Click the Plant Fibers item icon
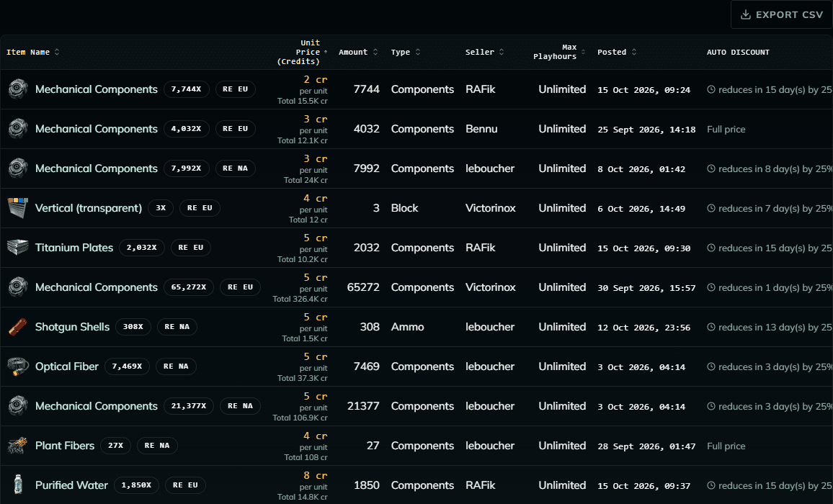The image size is (833, 504). click(17, 446)
